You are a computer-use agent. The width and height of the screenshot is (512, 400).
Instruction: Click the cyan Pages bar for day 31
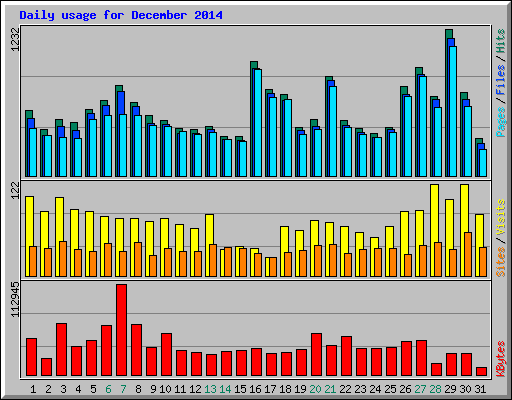click(483, 163)
